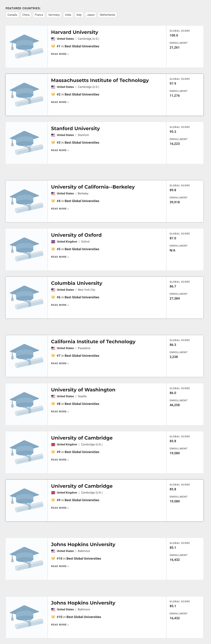Select the India featured country tag
211x644 pixels.
coord(68,15)
